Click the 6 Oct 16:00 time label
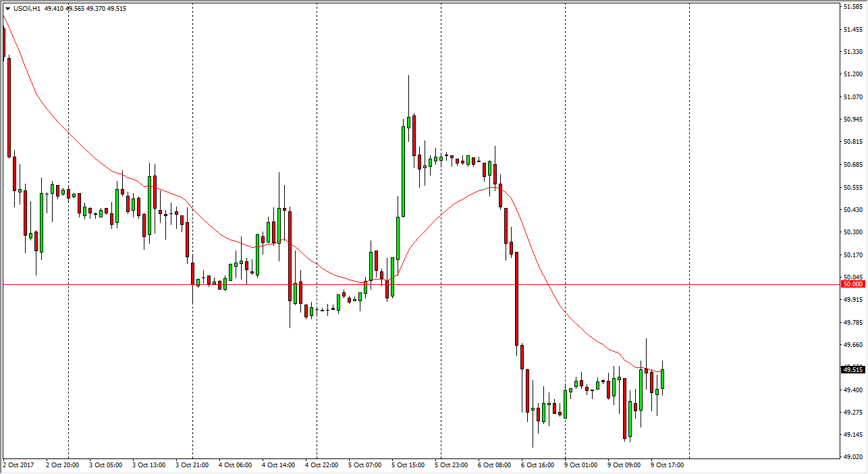Viewport: 868px width, 474px height. pos(538,465)
